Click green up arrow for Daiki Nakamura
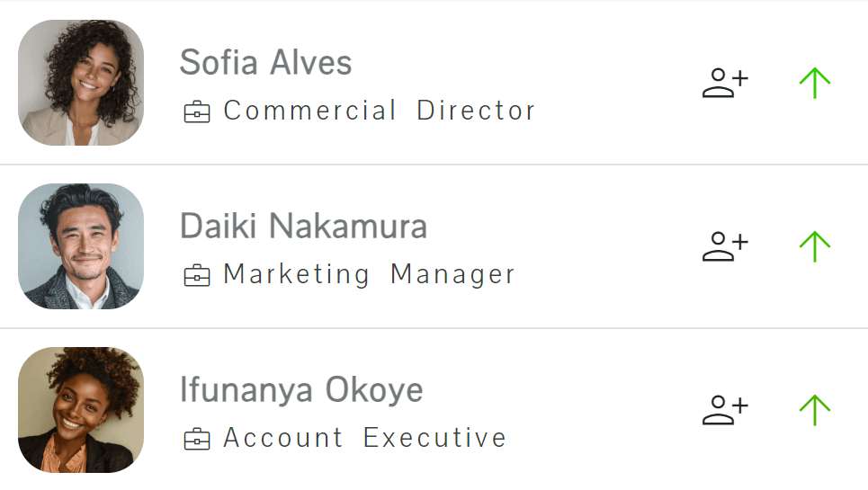 click(815, 246)
